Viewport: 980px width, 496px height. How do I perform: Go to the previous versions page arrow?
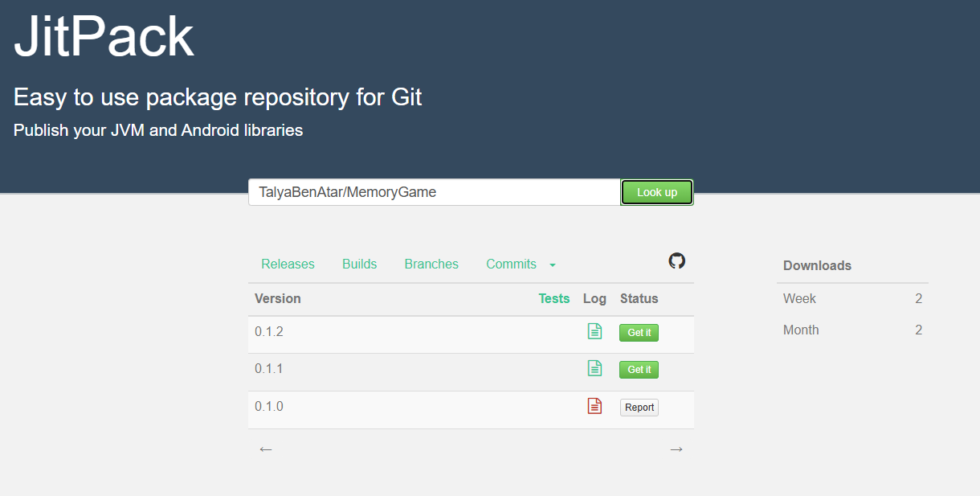(x=266, y=449)
